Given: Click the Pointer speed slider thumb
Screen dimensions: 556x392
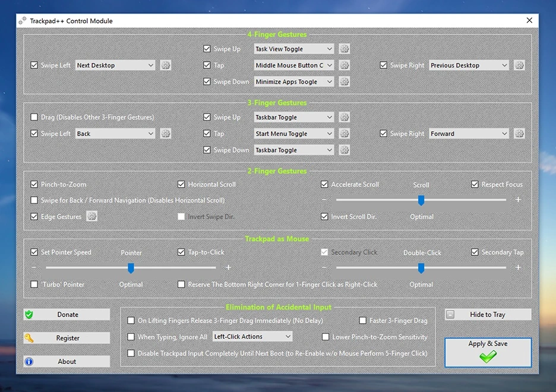Looking at the screenshot, I should click(131, 268).
